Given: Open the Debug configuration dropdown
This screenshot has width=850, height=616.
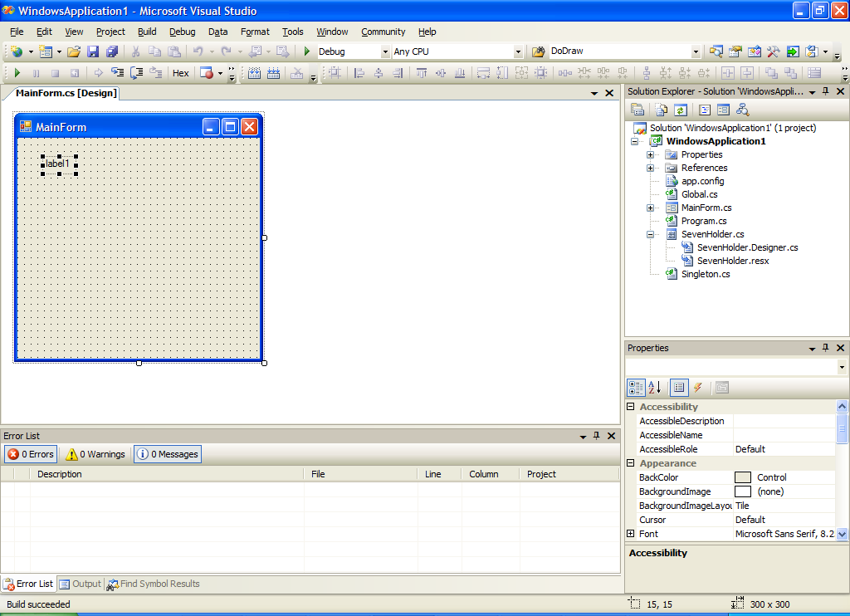Looking at the screenshot, I should [x=385, y=51].
